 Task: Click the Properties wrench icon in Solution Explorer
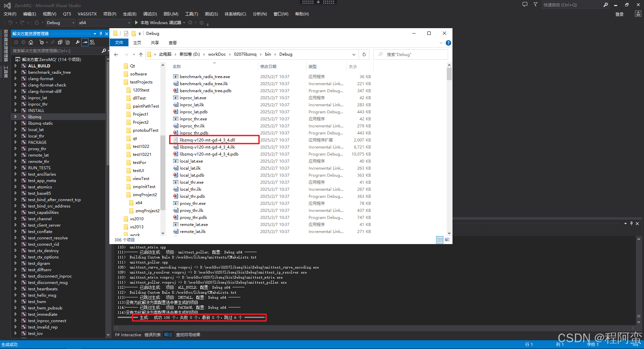coord(78,42)
